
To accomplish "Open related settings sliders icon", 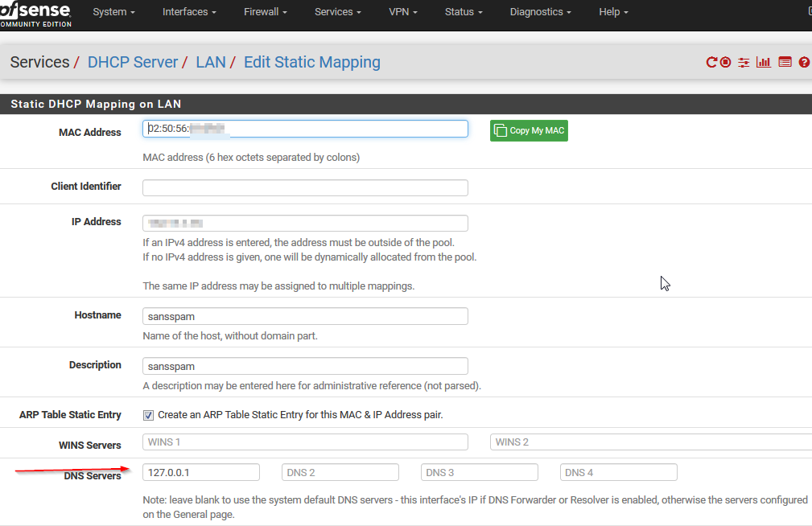I will (x=744, y=63).
